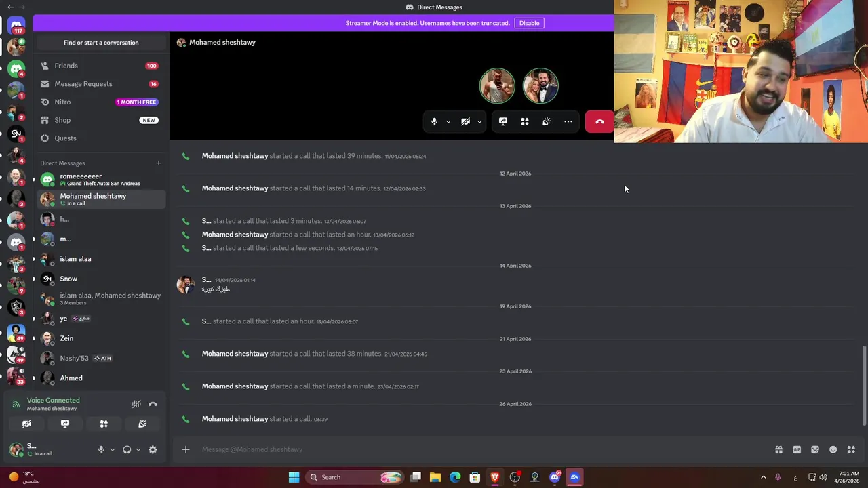
Task: Open Brave browser from taskbar
Action: tap(495, 477)
